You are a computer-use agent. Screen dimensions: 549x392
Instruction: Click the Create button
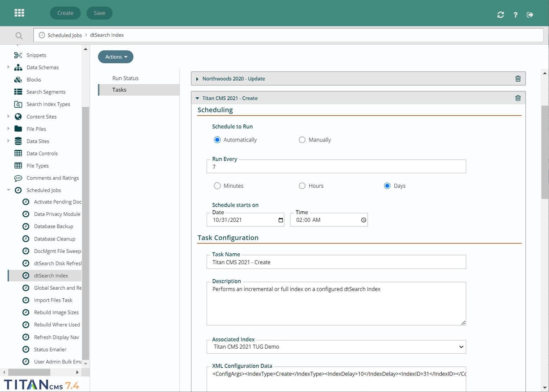tap(65, 13)
